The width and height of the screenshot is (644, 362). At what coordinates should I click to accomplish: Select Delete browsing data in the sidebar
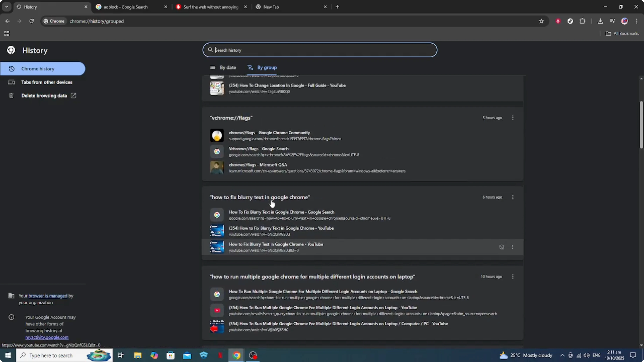(x=44, y=95)
